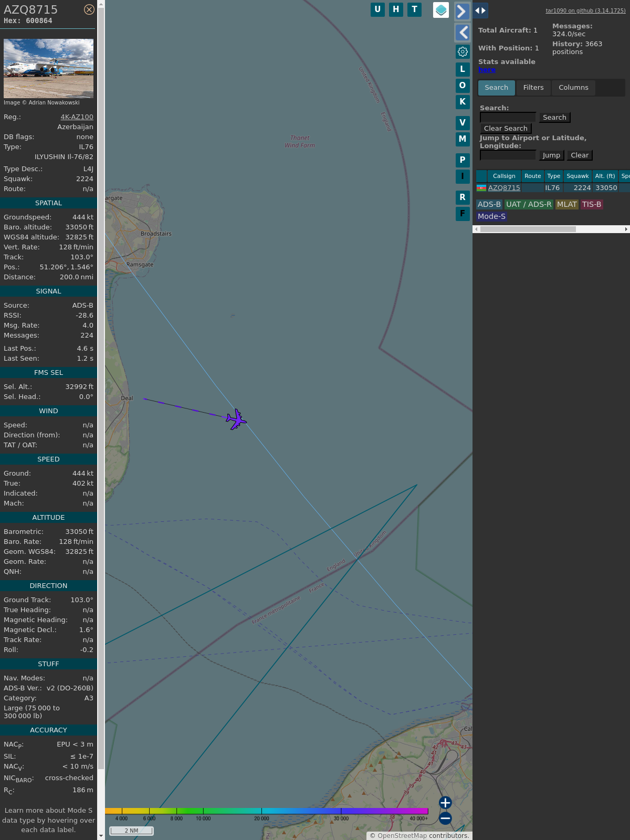Click the sidebar width toggle arrows
Viewport: 630px width, 840px height.
pyautogui.click(x=480, y=10)
